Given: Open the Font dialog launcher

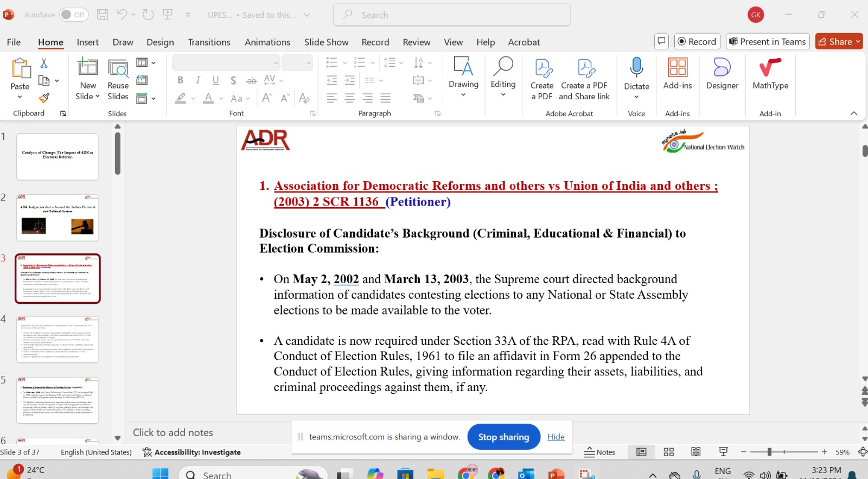Looking at the screenshot, I should point(312,113).
